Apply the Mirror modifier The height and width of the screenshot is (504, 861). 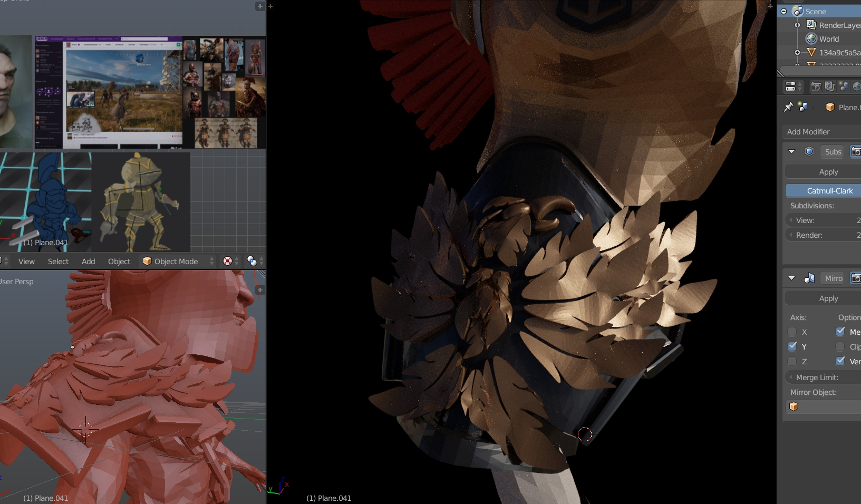pyautogui.click(x=823, y=298)
